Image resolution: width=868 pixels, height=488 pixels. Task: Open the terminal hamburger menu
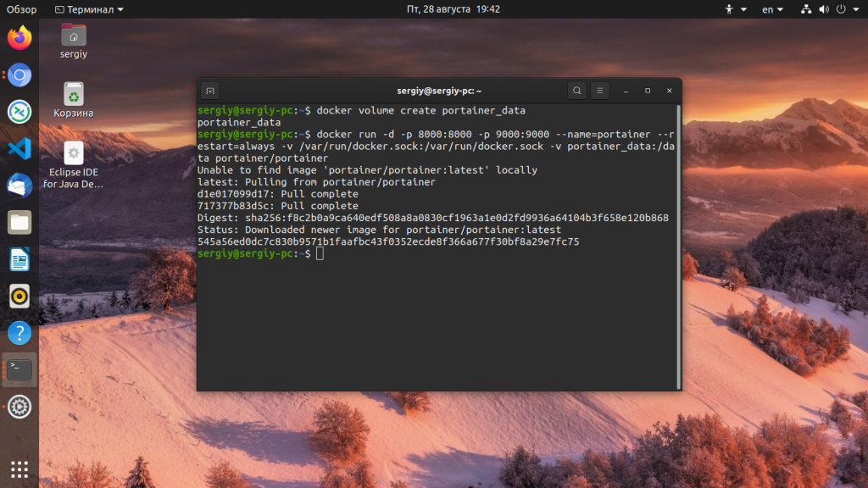pos(599,91)
